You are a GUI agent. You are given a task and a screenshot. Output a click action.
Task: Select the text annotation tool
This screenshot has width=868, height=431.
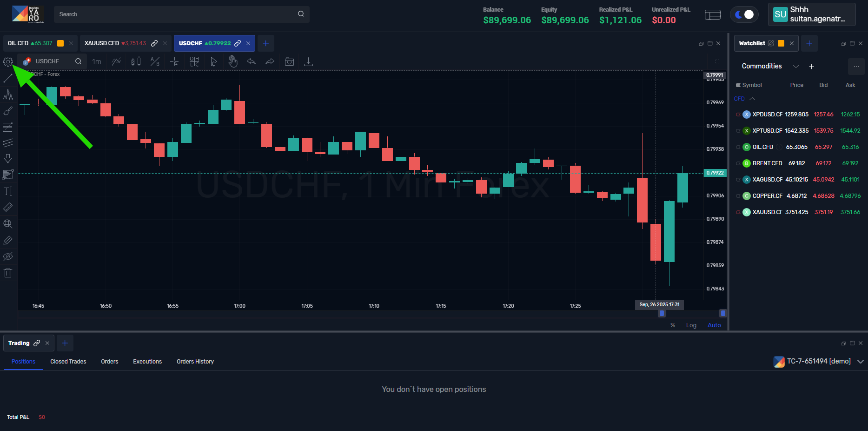[x=8, y=191]
